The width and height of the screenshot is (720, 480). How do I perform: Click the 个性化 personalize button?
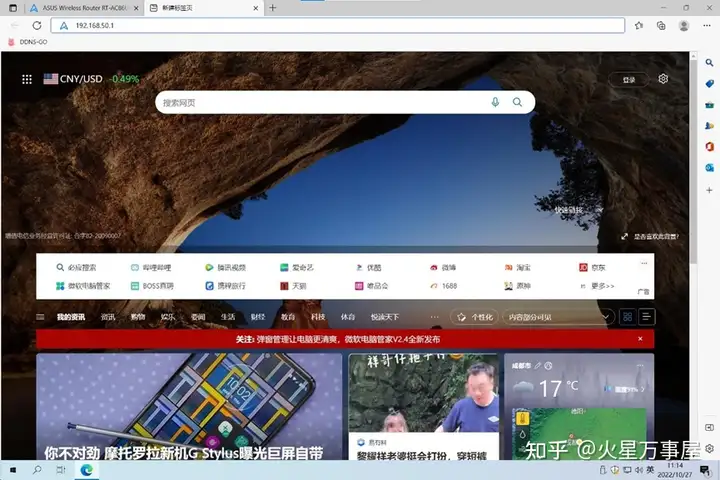click(475, 317)
